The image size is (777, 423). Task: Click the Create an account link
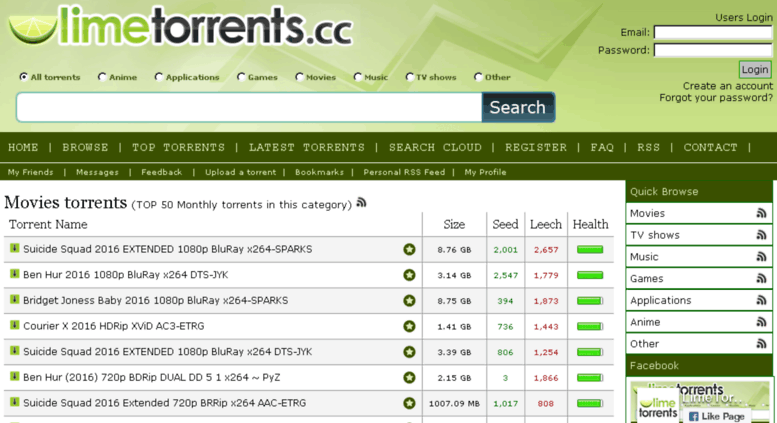727,86
